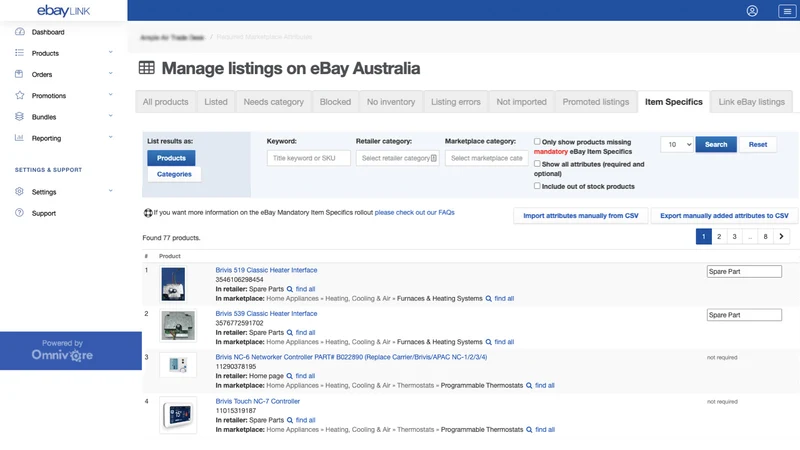Click the Settings gear icon
This screenshot has width=800, height=450.
pyautogui.click(x=19, y=191)
